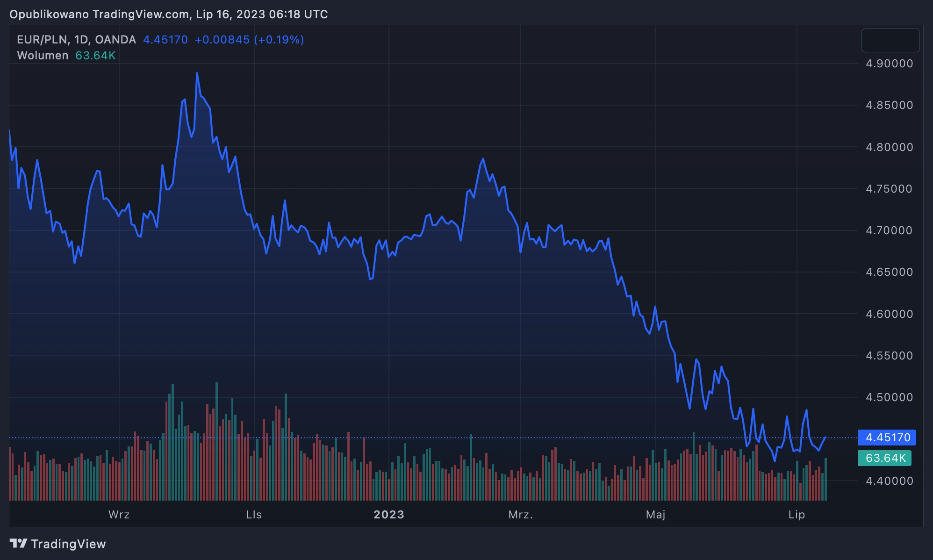Click the empty rounded box above price axis
The image size is (933, 560).
click(x=890, y=40)
